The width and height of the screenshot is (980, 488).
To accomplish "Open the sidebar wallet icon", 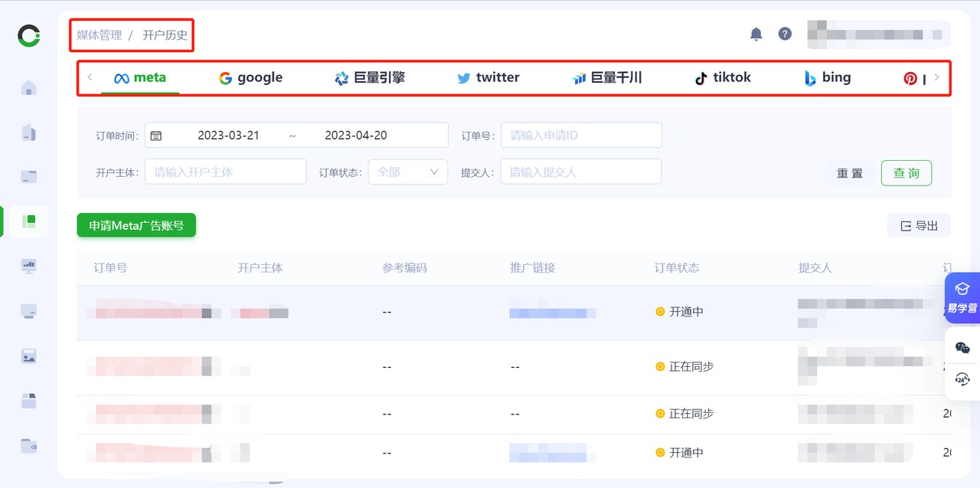I will coord(29,445).
